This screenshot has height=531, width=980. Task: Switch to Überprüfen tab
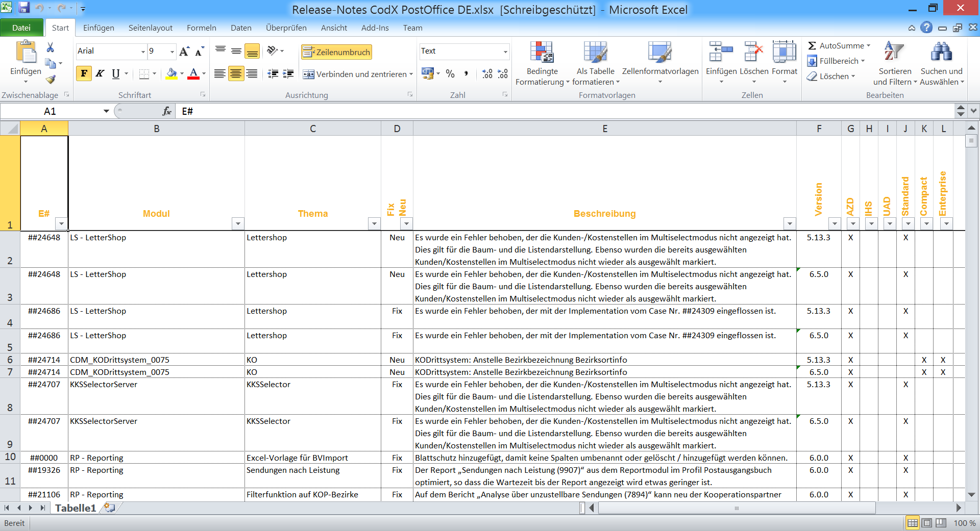286,28
